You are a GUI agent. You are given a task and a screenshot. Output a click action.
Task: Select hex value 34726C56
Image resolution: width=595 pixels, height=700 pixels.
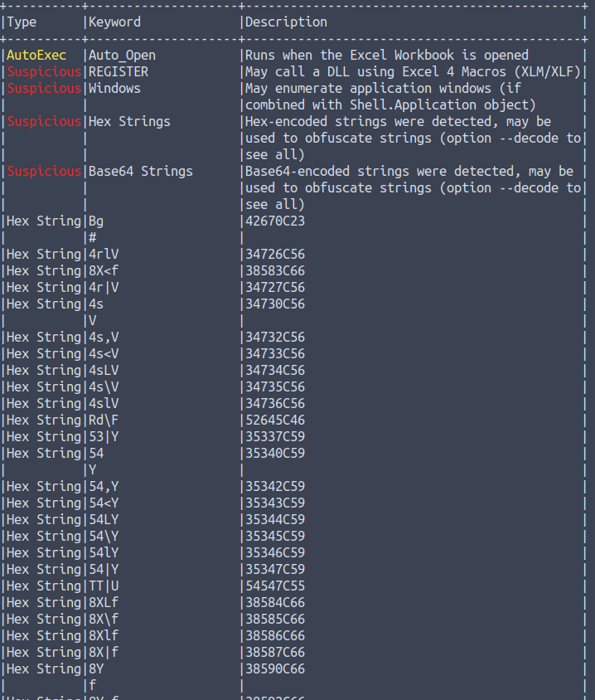pyautogui.click(x=275, y=255)
